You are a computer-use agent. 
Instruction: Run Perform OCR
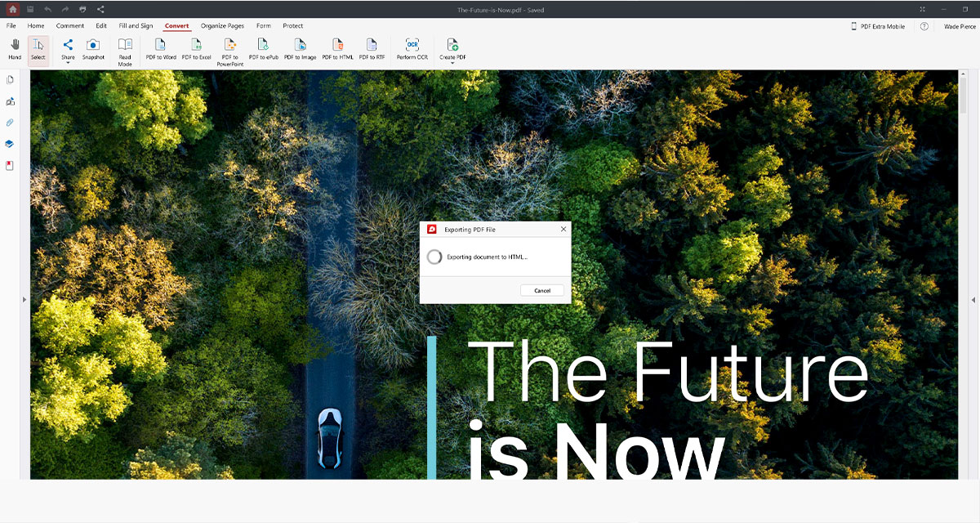tap(412, 45)
